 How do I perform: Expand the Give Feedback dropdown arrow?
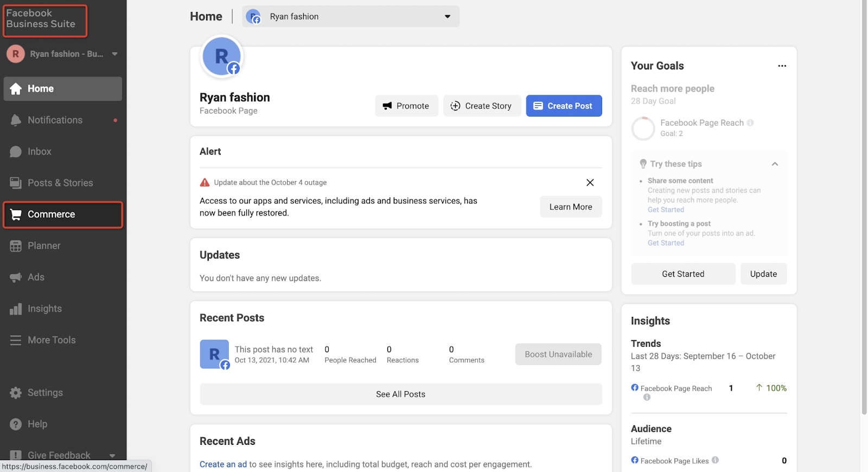point(112,456)
